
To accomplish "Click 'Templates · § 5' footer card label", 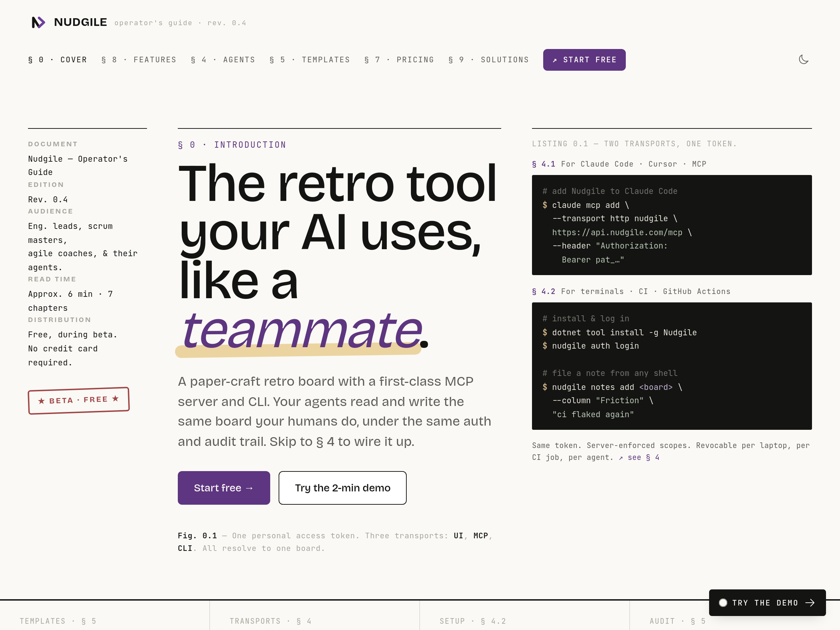I will [x=58, y=621].
